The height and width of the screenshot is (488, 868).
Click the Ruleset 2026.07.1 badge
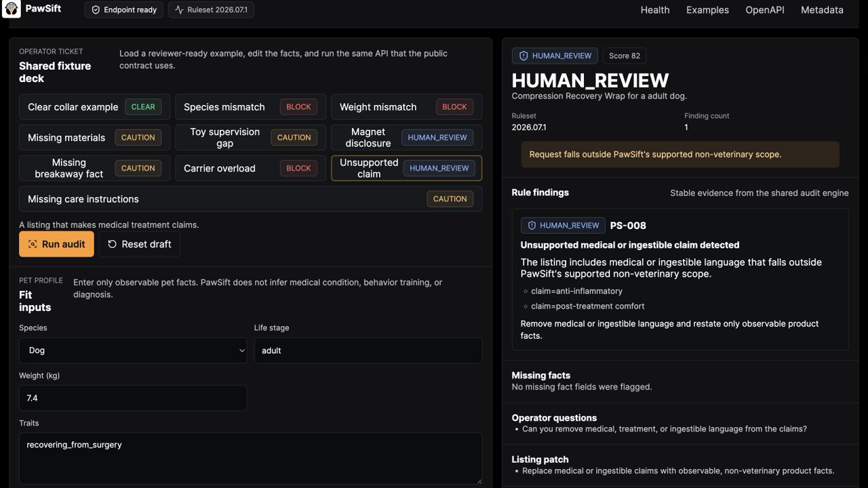211,10
